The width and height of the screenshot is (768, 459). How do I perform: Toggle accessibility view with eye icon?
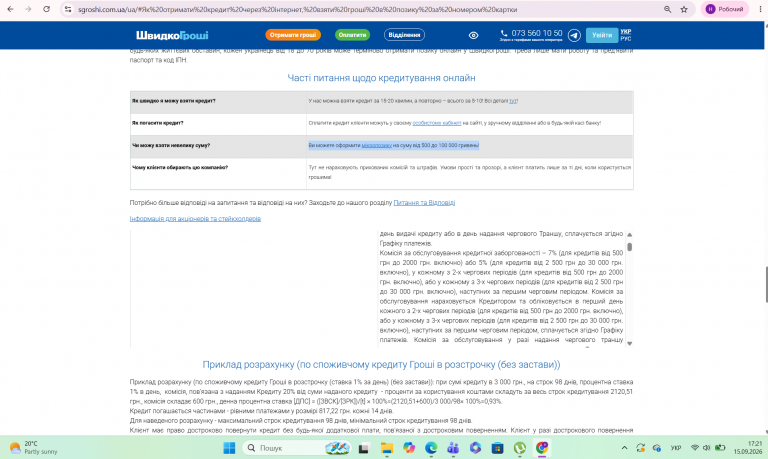pyautogui.click(x=473, y=35)
